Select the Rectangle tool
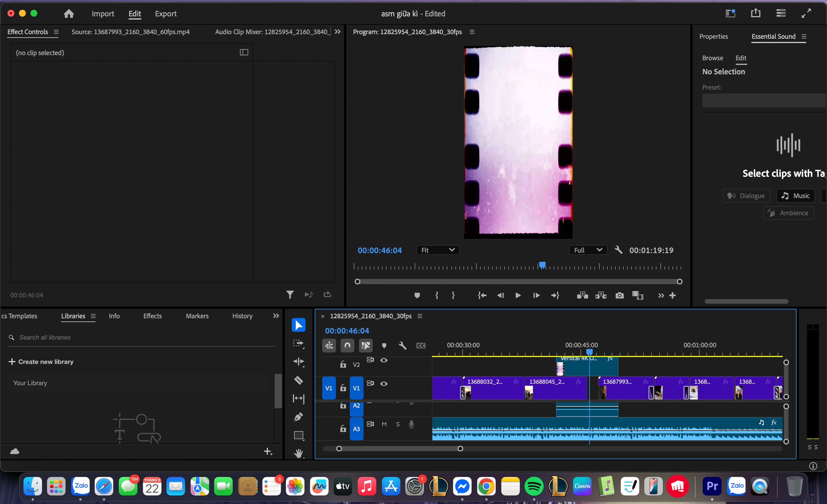 [x=298, y=435]
